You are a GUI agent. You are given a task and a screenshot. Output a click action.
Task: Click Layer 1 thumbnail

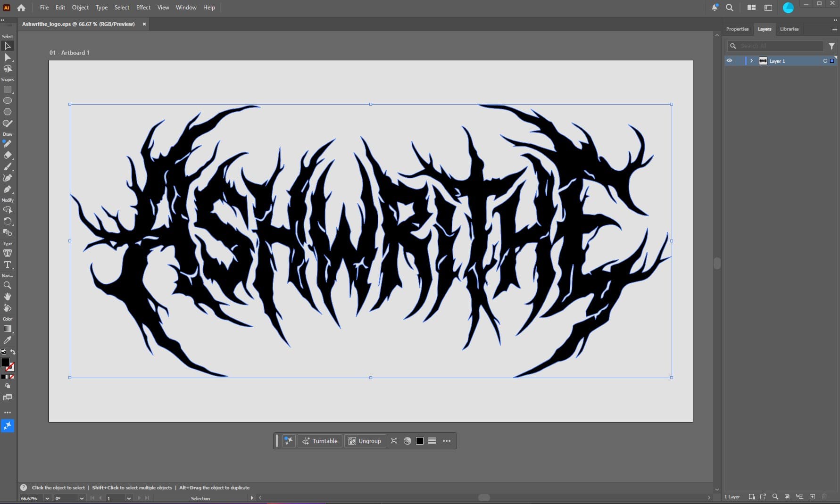click(x=763, y=61)
